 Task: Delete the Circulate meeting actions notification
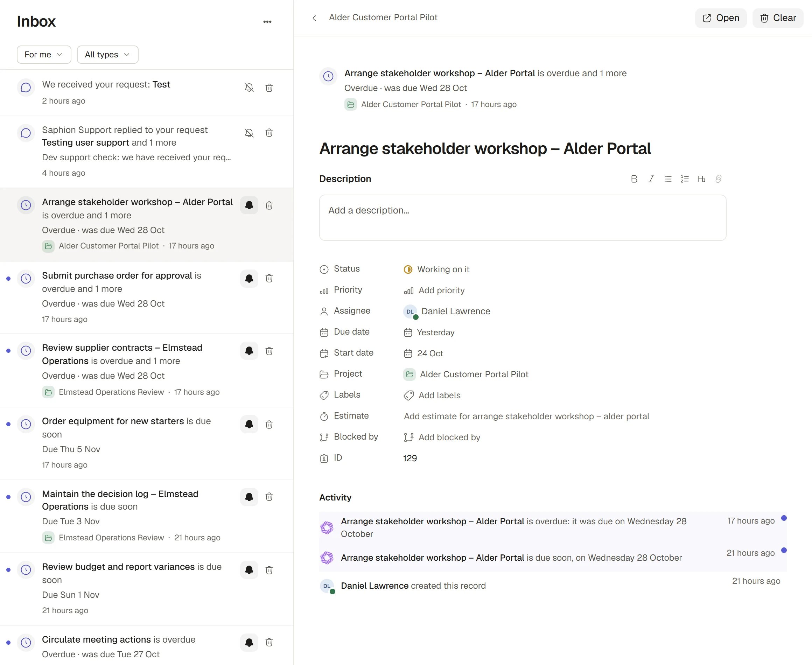click(x=269, y=642)
